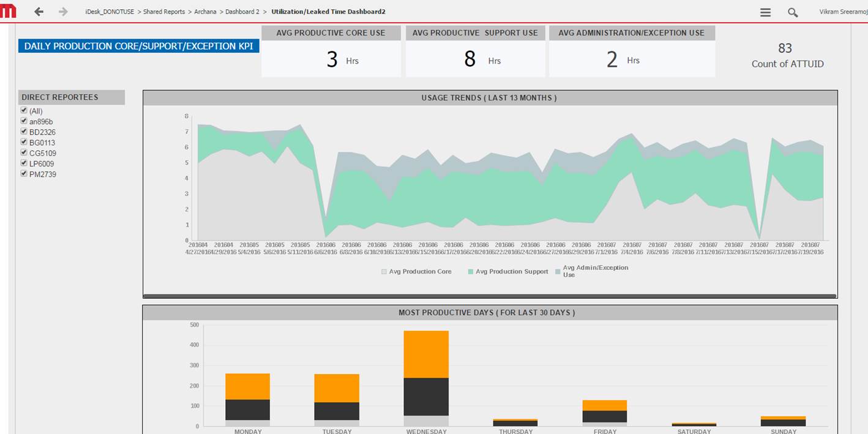Uncheck the BD2326 reportee checkbox
This screenshot has height=434, width=868.
point(24,132)
